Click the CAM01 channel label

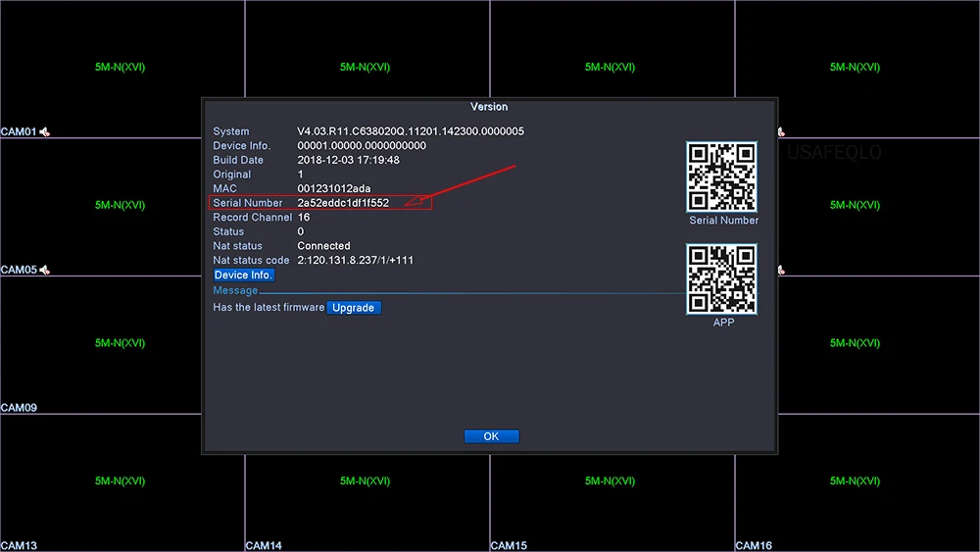19,132
